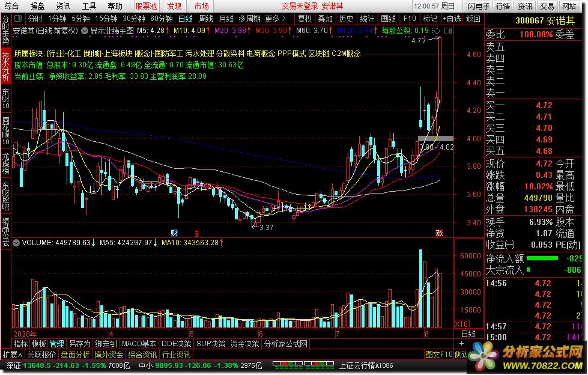Image resolution: width=588 pixels, height=375 pixels.
Task: Select the 日线 daily period
Action: (x=185, y=19)
